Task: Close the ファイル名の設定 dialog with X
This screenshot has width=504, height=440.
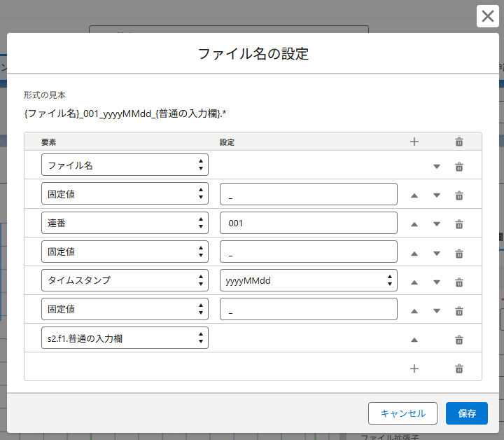Action: [488, 16]
